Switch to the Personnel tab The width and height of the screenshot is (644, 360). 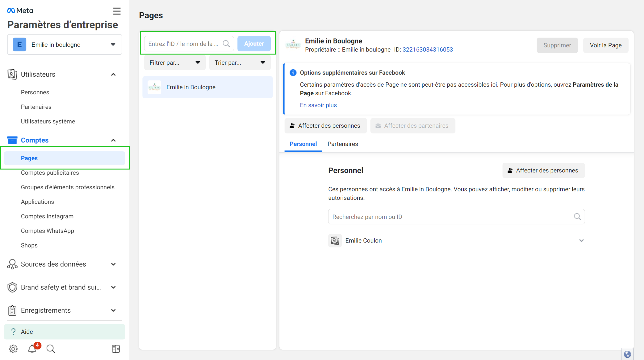(303, 144)
